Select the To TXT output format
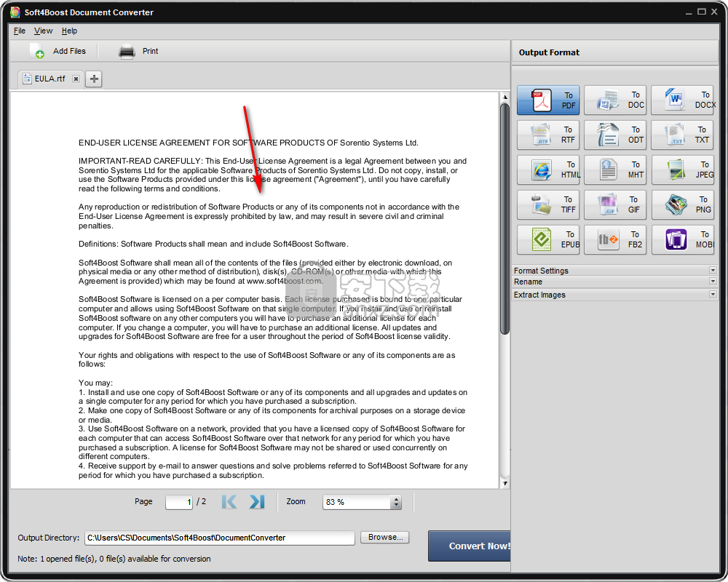This screenshot has height=582, width=728. coord(683,135)
